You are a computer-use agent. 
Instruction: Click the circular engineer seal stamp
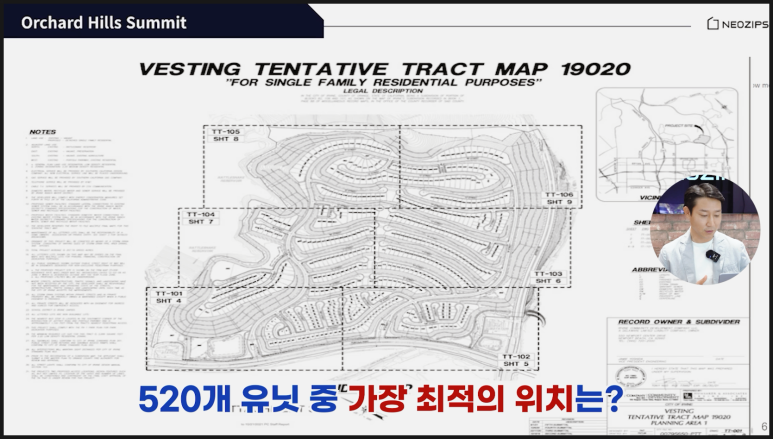coord(631,377)
